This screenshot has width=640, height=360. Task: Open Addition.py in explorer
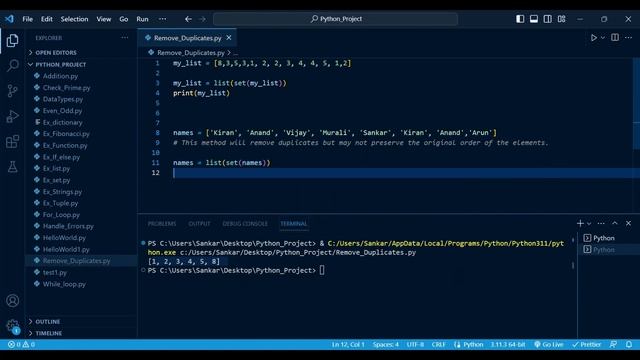tap(60, 76)
